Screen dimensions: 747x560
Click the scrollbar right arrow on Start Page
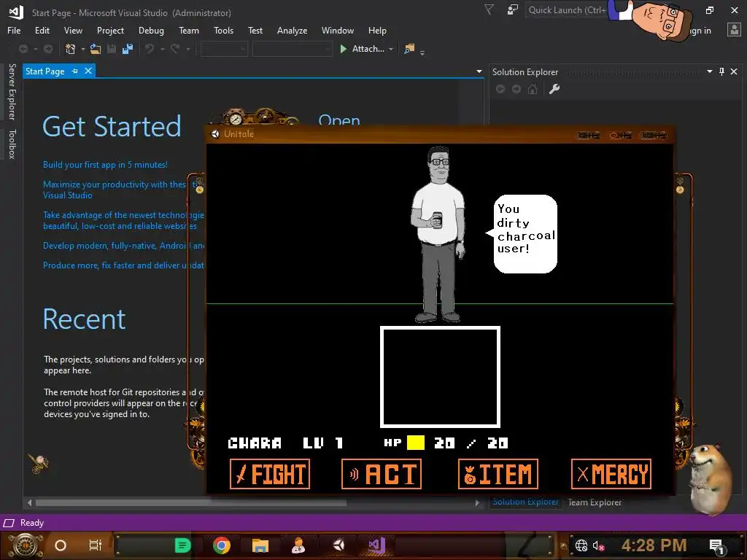point(477,503)
